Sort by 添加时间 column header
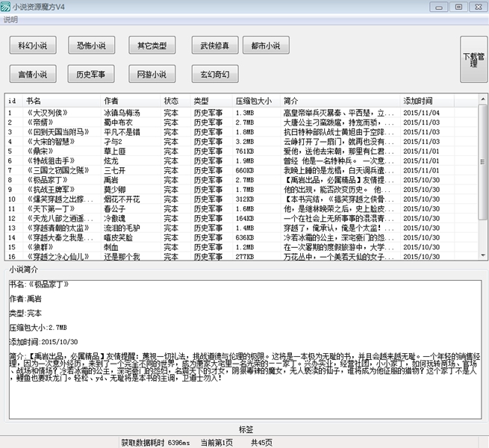The image size is (489, 448). click(427, 101)
